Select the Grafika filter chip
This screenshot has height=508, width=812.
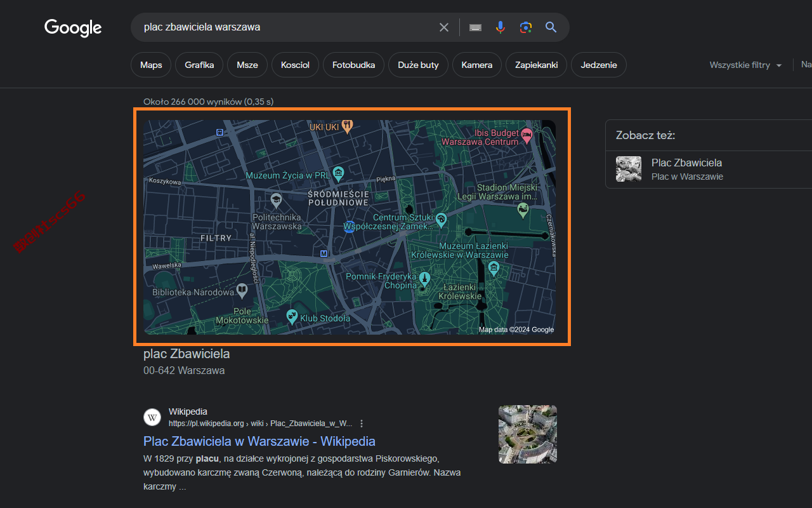coord(199,65)
